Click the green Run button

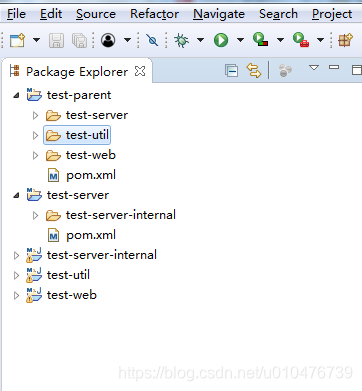[x=221, y=40]
